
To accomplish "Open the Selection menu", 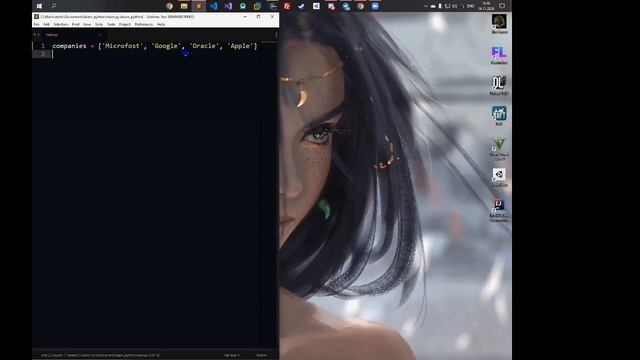I will pos(61,24).
